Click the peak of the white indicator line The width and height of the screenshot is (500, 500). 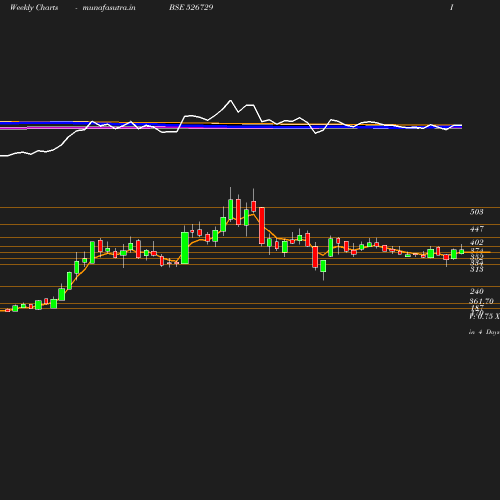click(x=230, y=100)
